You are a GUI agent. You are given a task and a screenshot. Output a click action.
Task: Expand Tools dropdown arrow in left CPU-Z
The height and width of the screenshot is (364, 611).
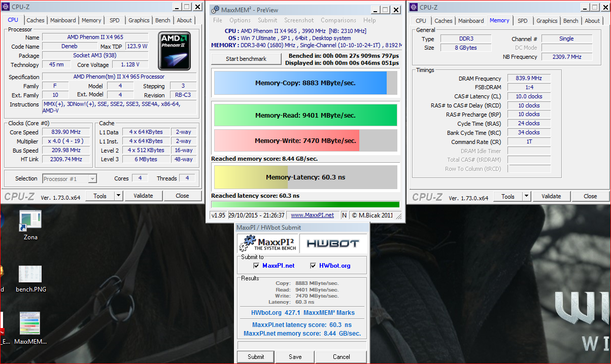tap(118, 196)
